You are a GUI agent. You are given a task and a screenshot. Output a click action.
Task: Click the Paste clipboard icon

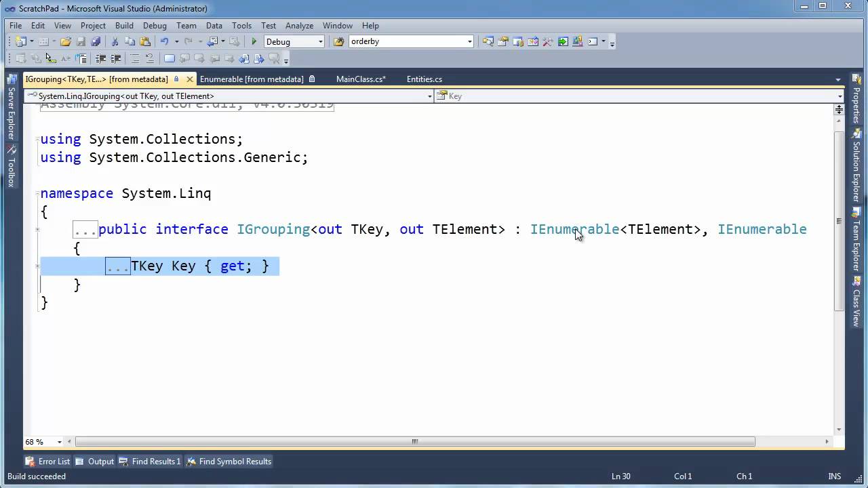144,41
